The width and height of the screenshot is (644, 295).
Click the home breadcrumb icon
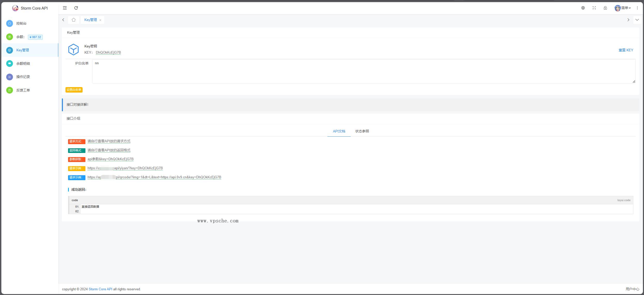click(x=74, y=20)
